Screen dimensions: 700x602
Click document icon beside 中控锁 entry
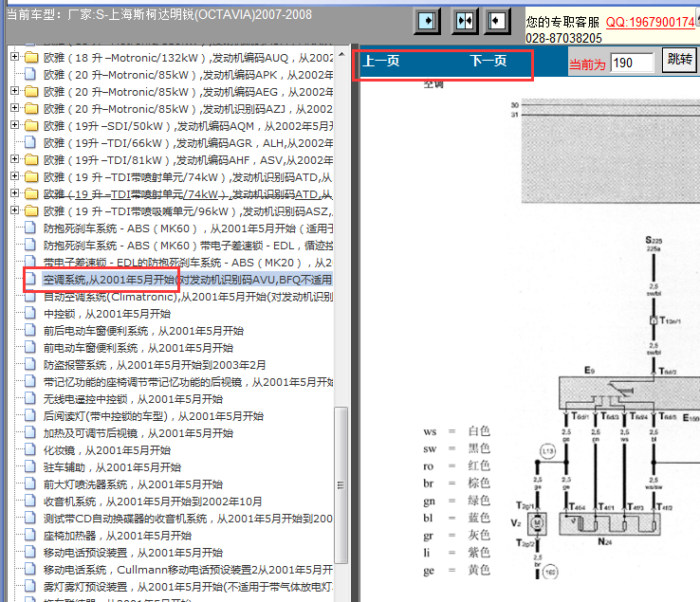[x=30, y=314]
